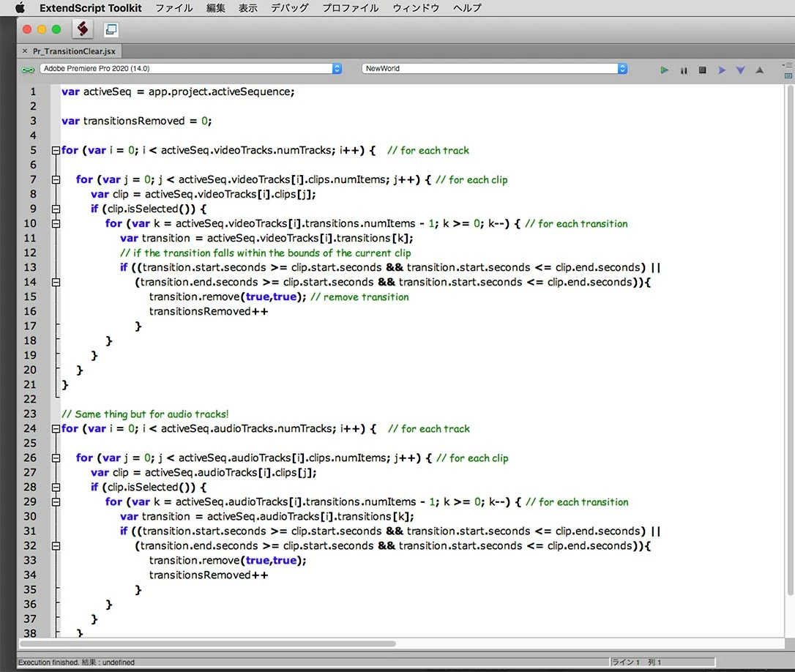Click the Run script play button
The width and height of the screenshot is (795, 672).
664,70
